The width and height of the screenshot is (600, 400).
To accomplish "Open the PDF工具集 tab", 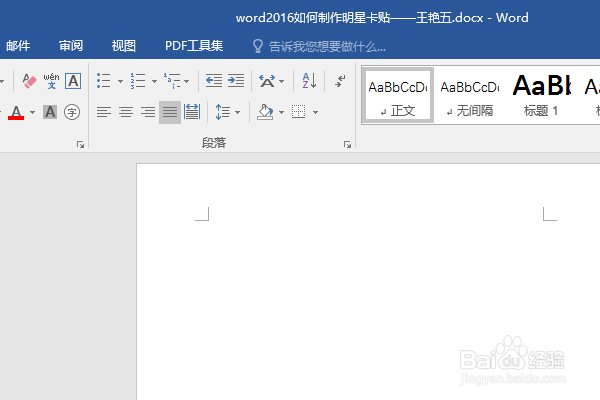I will pos(194,46).
